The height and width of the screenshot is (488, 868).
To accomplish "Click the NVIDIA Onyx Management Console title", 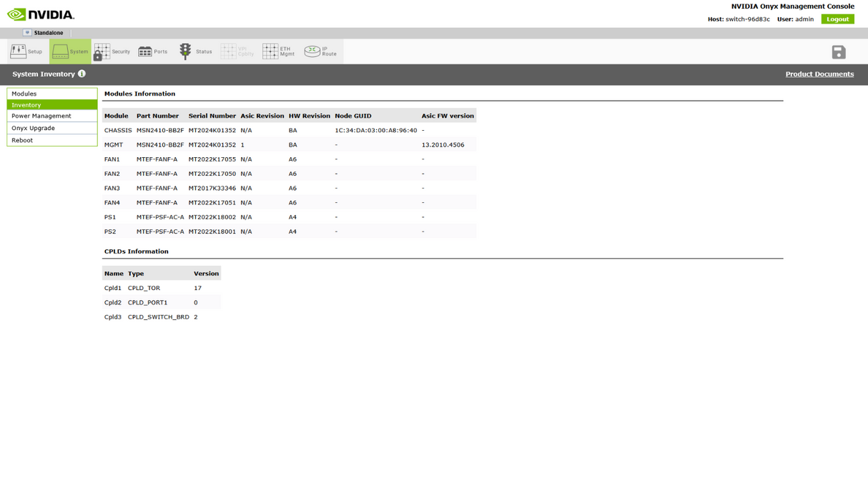I will point(793,6).
